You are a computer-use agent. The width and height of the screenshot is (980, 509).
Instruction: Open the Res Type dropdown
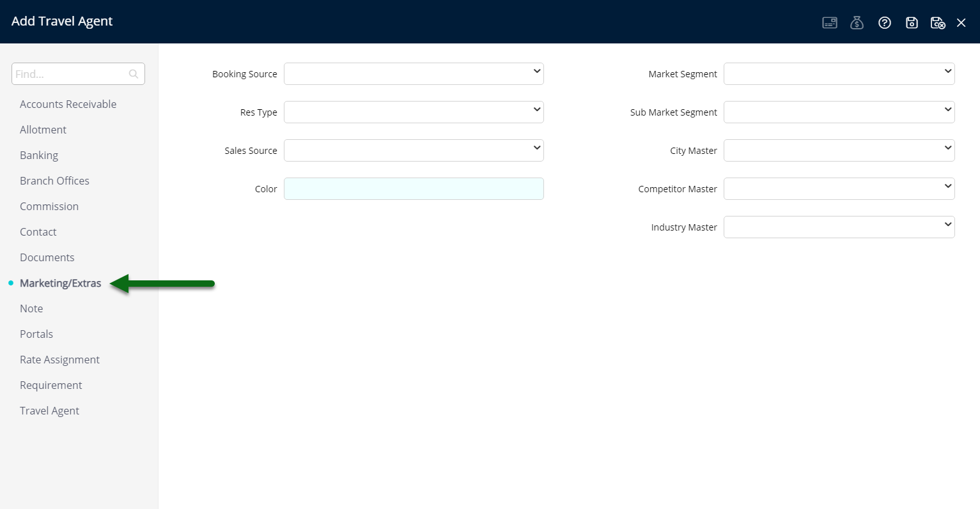[x=414, y=112]
